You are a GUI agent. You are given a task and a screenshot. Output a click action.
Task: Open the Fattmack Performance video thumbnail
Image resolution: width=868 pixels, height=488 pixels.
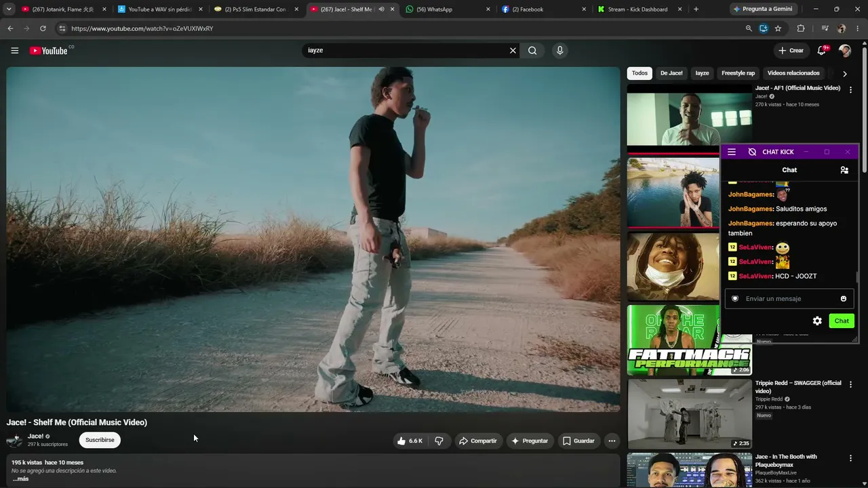(689, 340)
